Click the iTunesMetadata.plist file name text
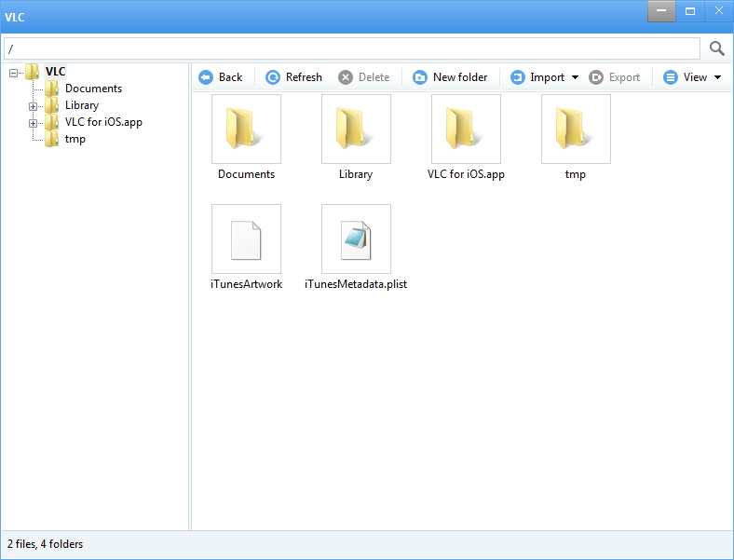Screen dimensions: 734x560 (x=356, y=284)
